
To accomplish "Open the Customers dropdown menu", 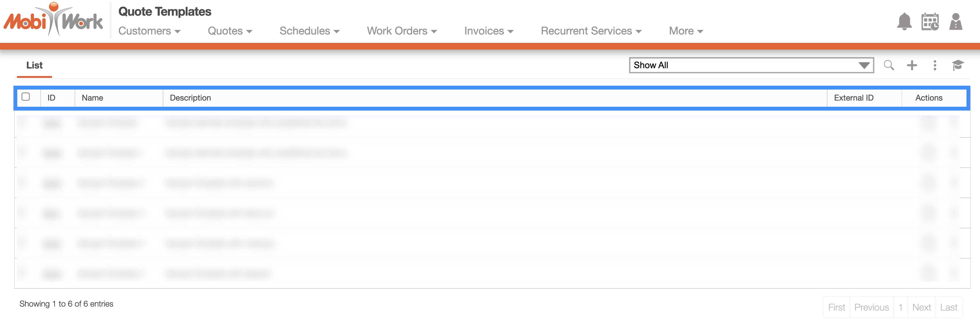I will pos(149,31).
